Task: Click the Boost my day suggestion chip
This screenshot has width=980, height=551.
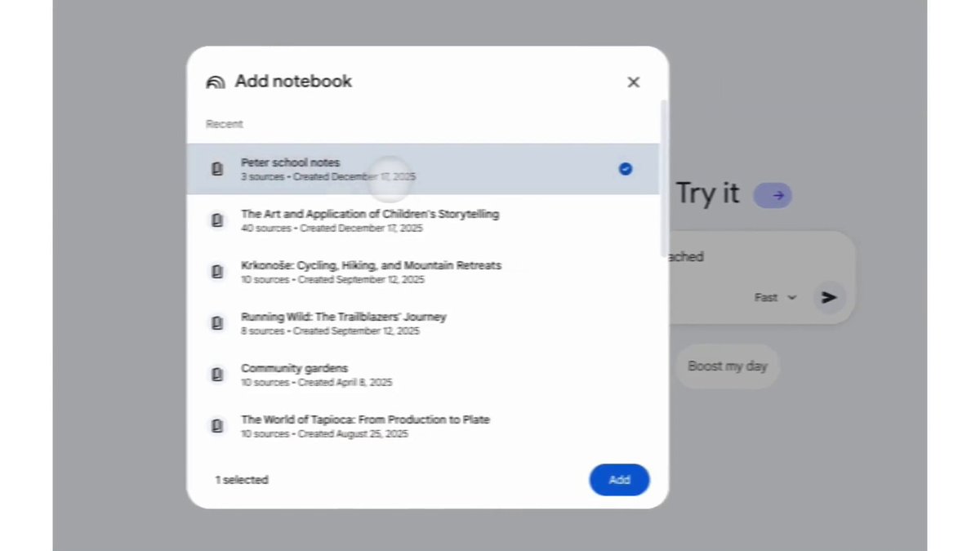Action: (727, 366)
